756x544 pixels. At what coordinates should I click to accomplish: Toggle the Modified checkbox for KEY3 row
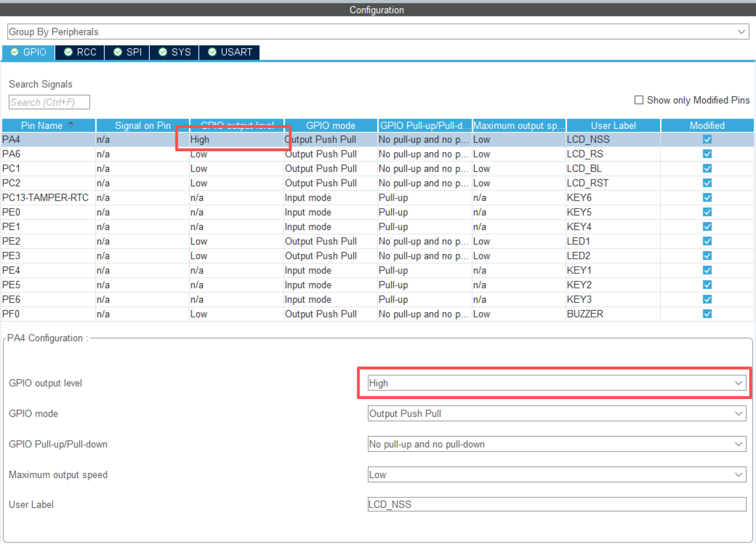coord(707,299)
